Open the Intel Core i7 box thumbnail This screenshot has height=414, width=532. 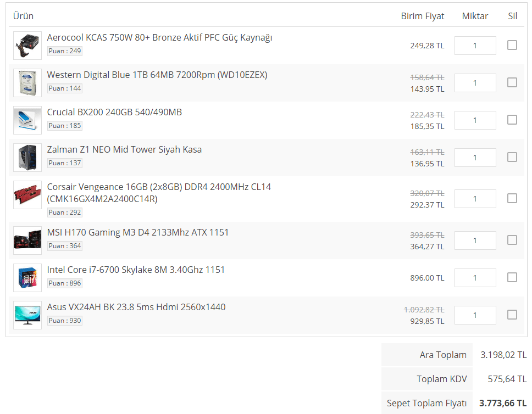click(27, 278)
